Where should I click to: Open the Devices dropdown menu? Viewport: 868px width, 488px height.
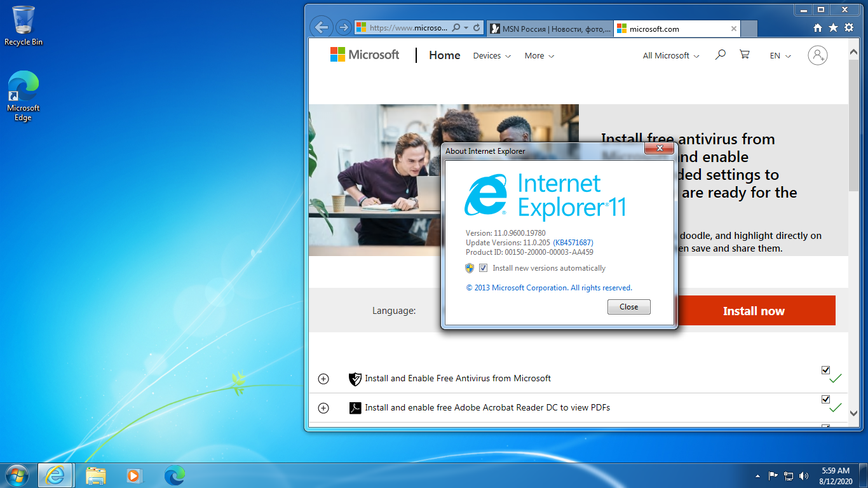point(492,56)
